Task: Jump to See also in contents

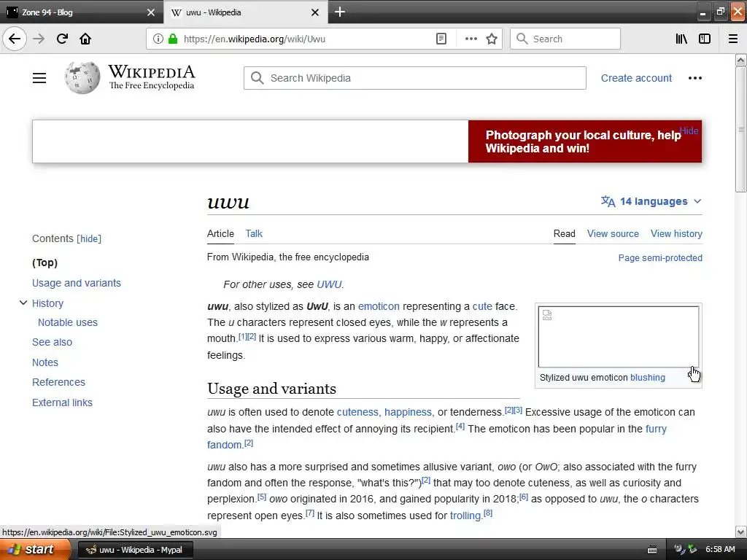Action: point(52,342)
